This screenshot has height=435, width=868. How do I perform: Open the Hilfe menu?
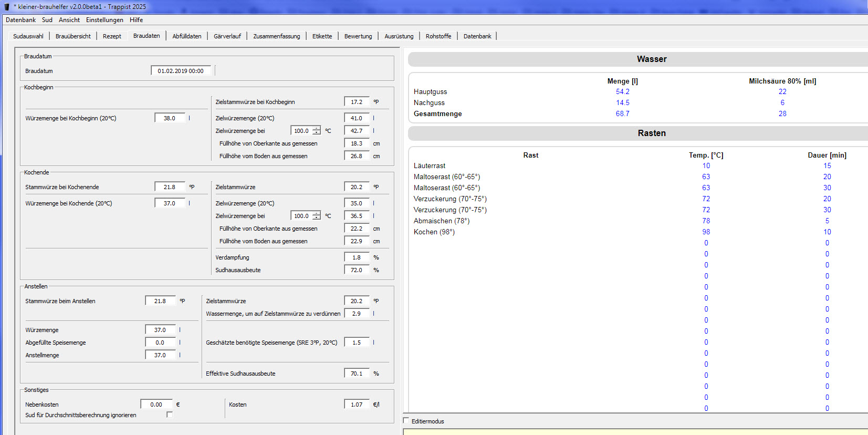[x=137, y=20]
